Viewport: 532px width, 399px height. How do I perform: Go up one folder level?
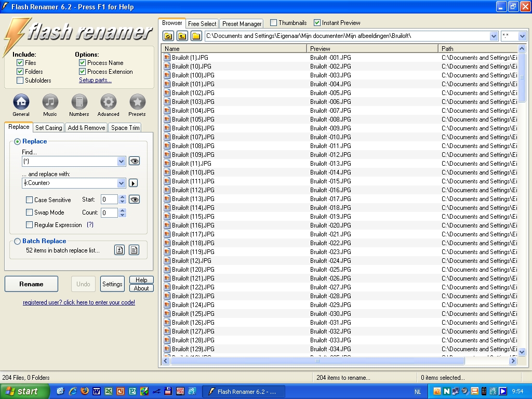[x=182, y=36]
